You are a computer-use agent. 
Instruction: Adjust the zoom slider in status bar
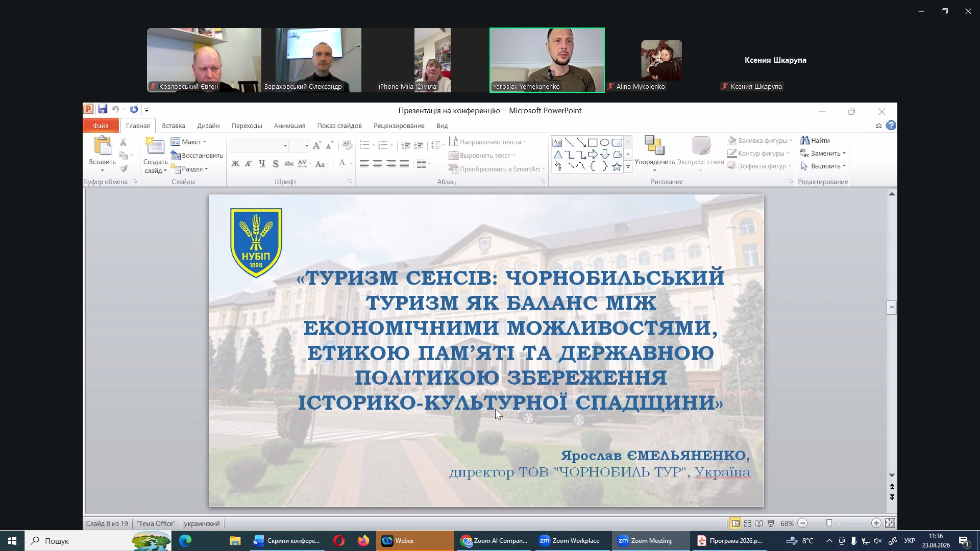[x=829, y=523]
